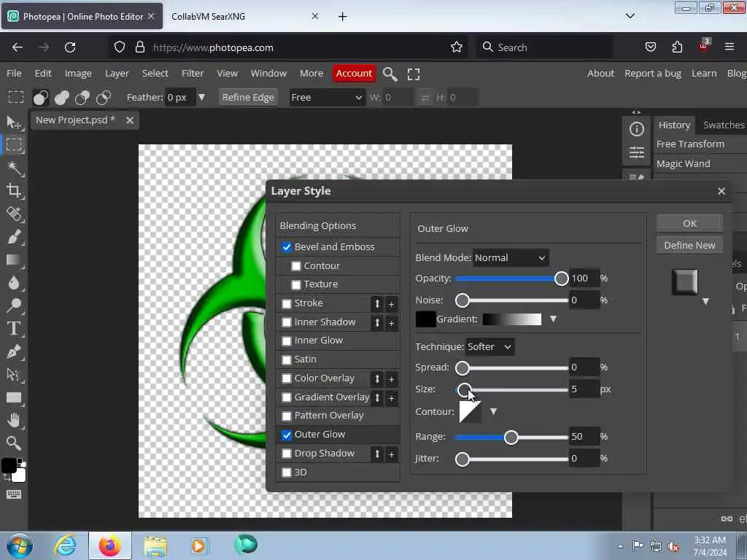Open the Blend Mode dropdown

point(510,257)
